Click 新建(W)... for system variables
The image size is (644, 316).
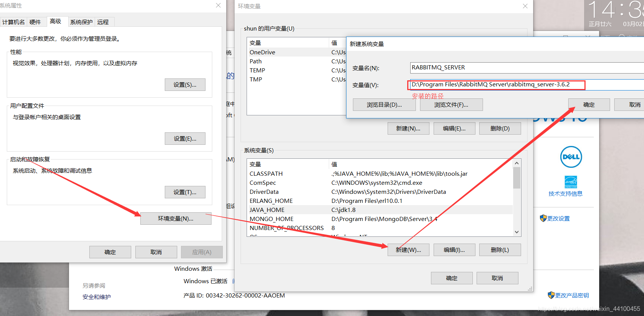(x=408, y=250)
